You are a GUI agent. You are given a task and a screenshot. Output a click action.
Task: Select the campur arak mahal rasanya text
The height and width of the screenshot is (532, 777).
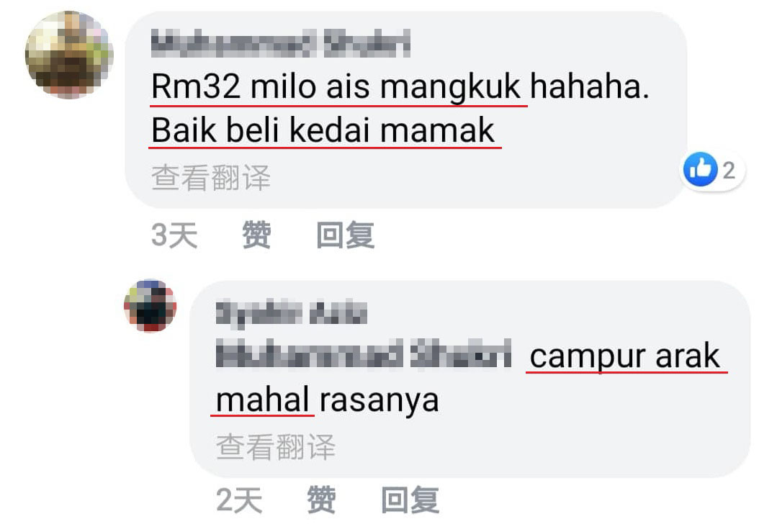pyautogui.click(x=468, y=378)
